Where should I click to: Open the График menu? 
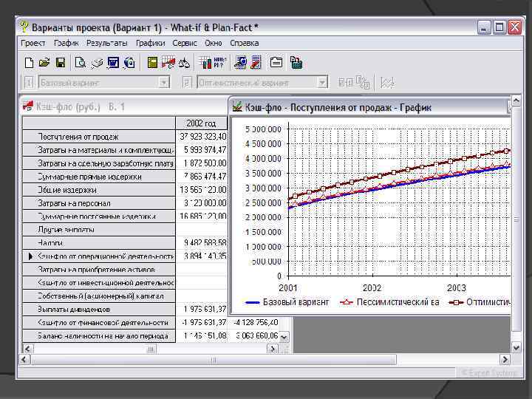pos(66,43)
